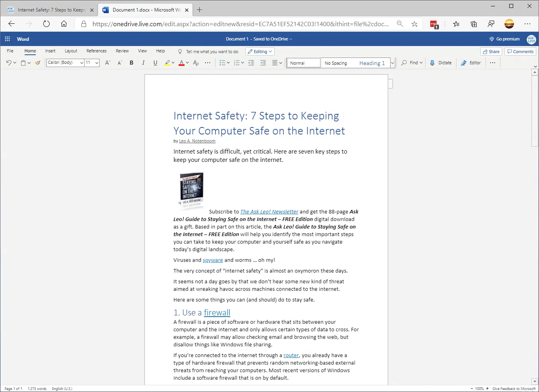Open the red password manager extension
The height and width of the screenshot is (392, 539).
(434, 24)
